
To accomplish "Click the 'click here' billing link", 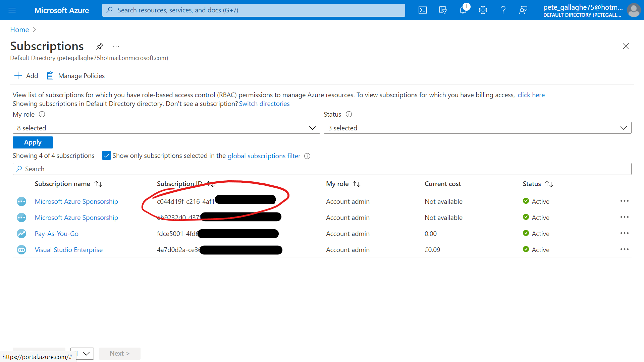I will click(x=531, y=95).
